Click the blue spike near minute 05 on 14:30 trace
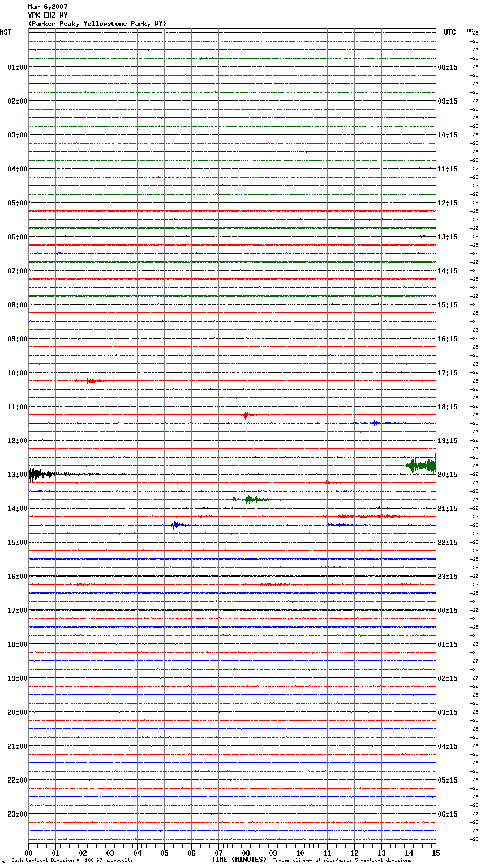The image size is (481, 868). [175, 525]
